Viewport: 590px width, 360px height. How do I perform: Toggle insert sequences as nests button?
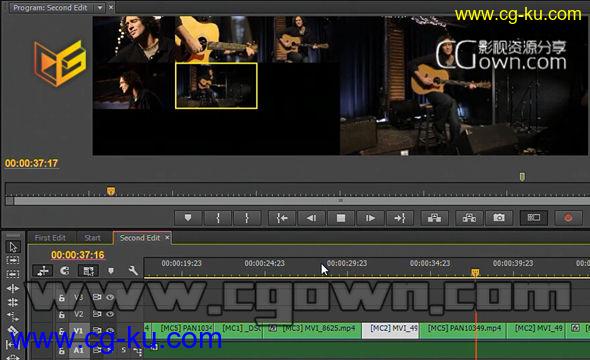43,270
